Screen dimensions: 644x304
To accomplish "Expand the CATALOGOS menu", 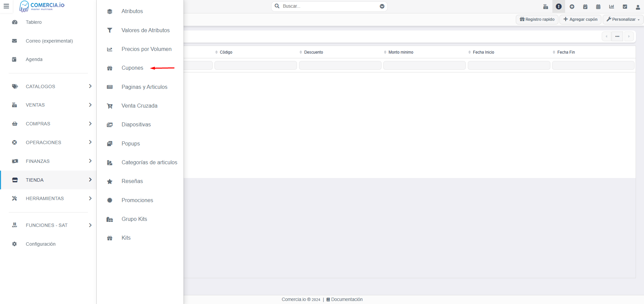I will point(48,86).
